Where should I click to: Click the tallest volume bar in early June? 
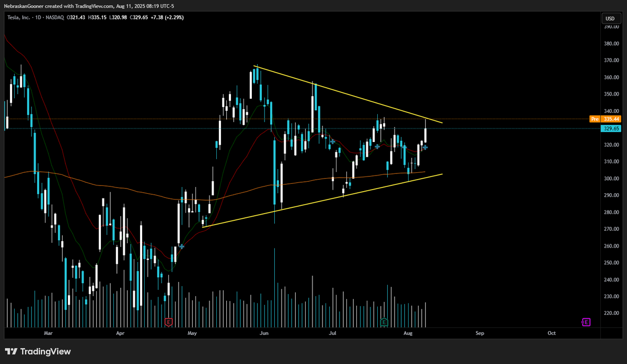pos(274,287)
